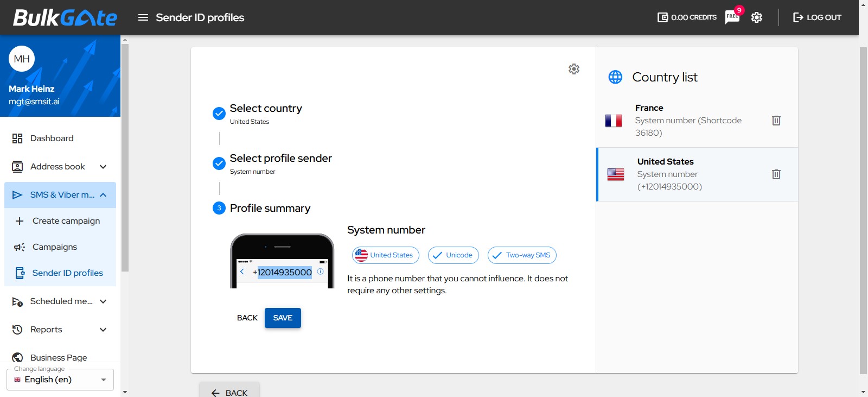Expand the Address book submenu
Screen dimensions: 868x397
103,167
